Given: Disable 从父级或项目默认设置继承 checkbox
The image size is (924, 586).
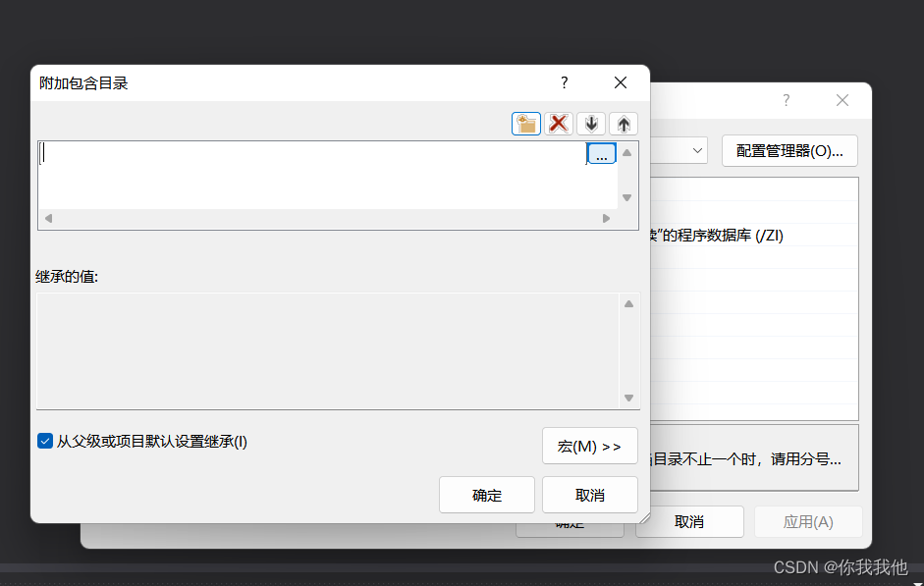Looking at the screenshot, I should point(44,441).
